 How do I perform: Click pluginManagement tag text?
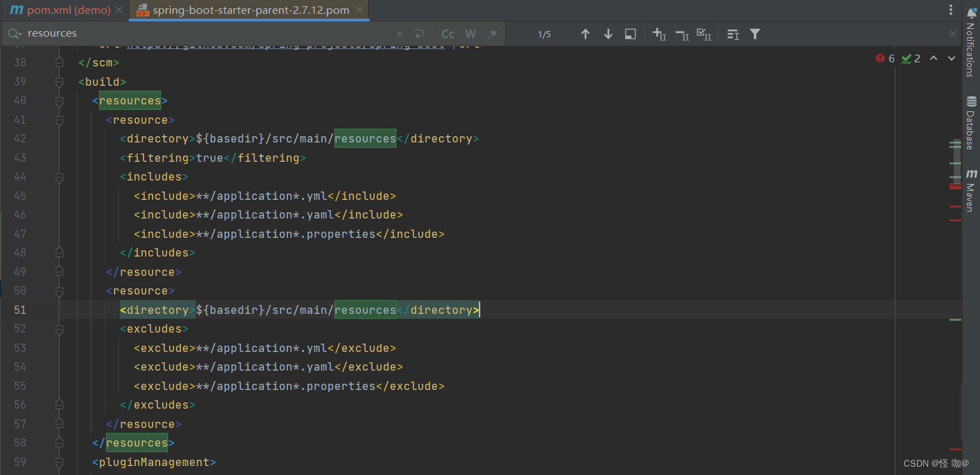tap(154, 463)
